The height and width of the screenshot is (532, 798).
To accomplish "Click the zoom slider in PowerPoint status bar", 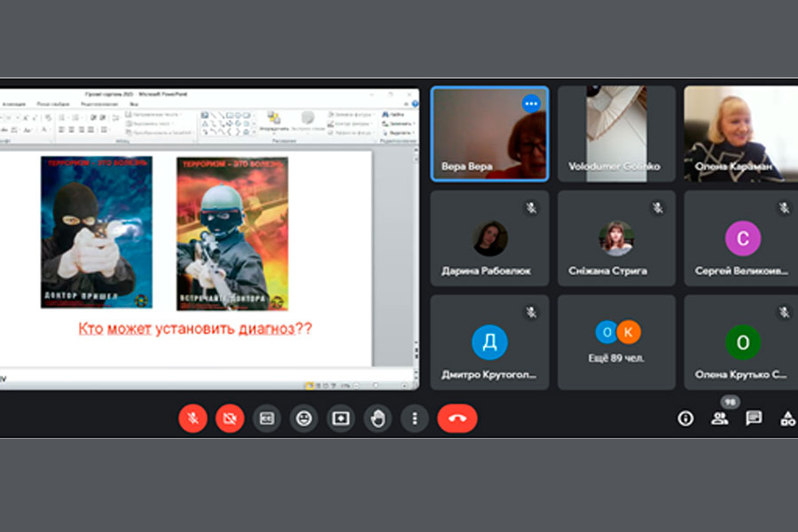I will [379, 386].
